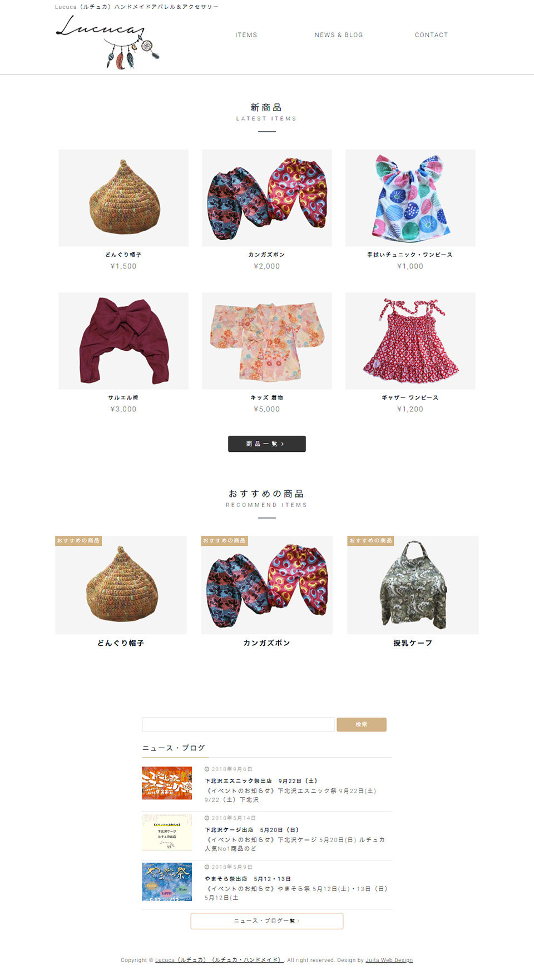
Task: Follow the Juita Web Design footer link
Action: click(x=389, y=960)
